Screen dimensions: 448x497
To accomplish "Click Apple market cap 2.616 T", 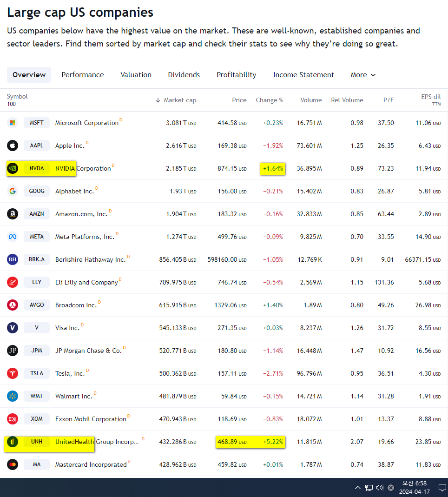I will tap(181, 146).
